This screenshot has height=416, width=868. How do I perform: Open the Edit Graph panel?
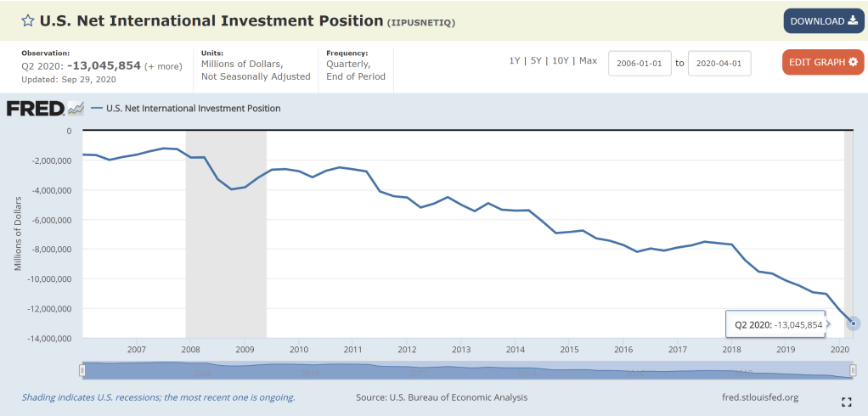[823, 62]
